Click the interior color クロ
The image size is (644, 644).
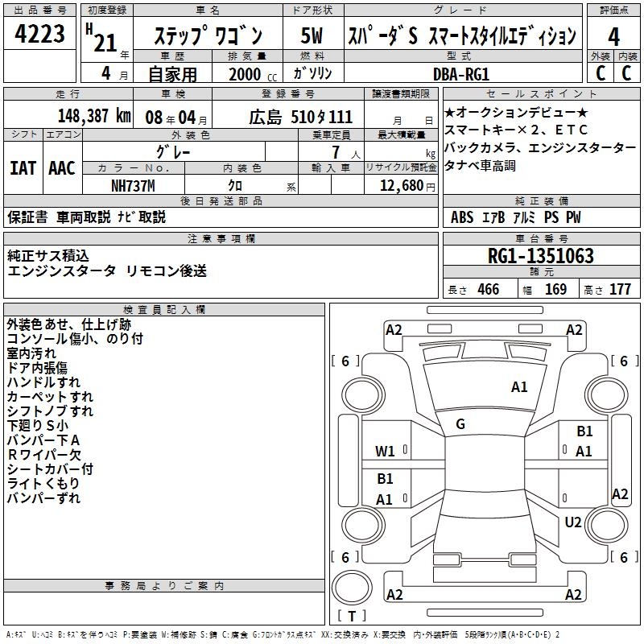click(x=235, y=186)
